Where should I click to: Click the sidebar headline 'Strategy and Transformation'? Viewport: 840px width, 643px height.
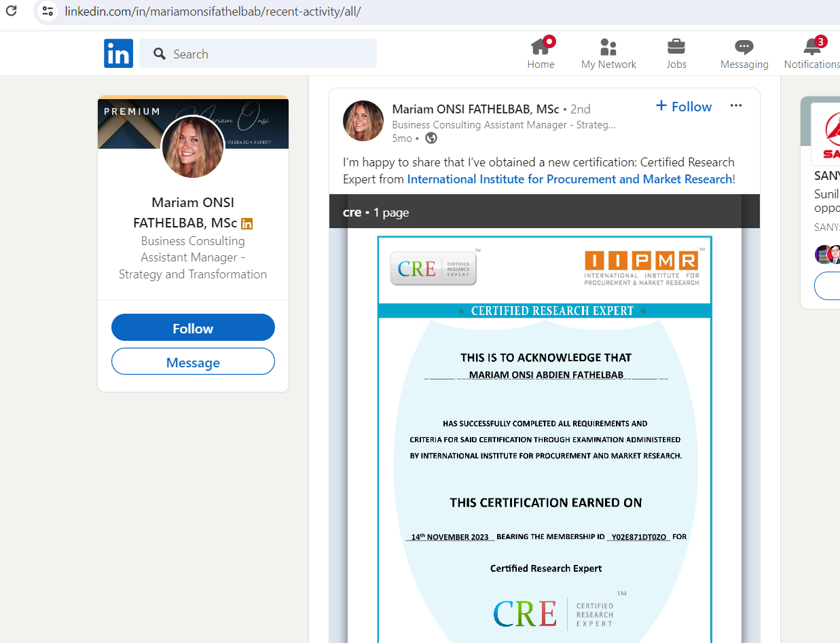point(193,274)
